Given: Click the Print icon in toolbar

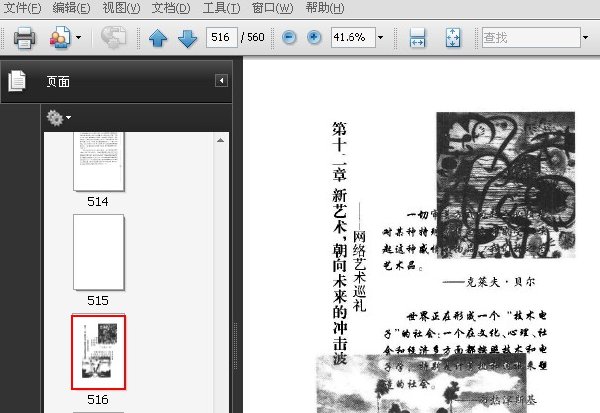Looking at the screenshot, I should pyautogui.click(x=24, y=38).
